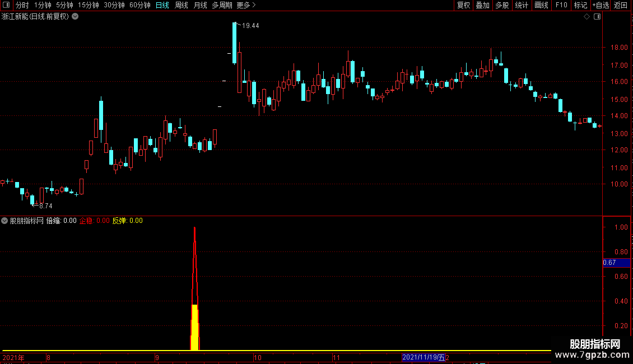Screen dimensions: 633x364
Task: Click the 反弹 indicator value label
Action: [128, 221]
